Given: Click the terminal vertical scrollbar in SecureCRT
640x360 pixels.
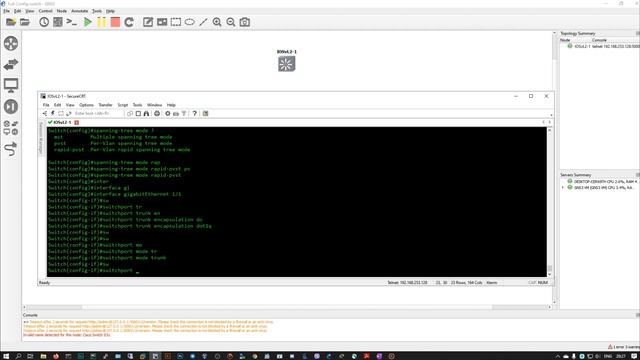Looking at the screenshot, I should click(550, 202).
